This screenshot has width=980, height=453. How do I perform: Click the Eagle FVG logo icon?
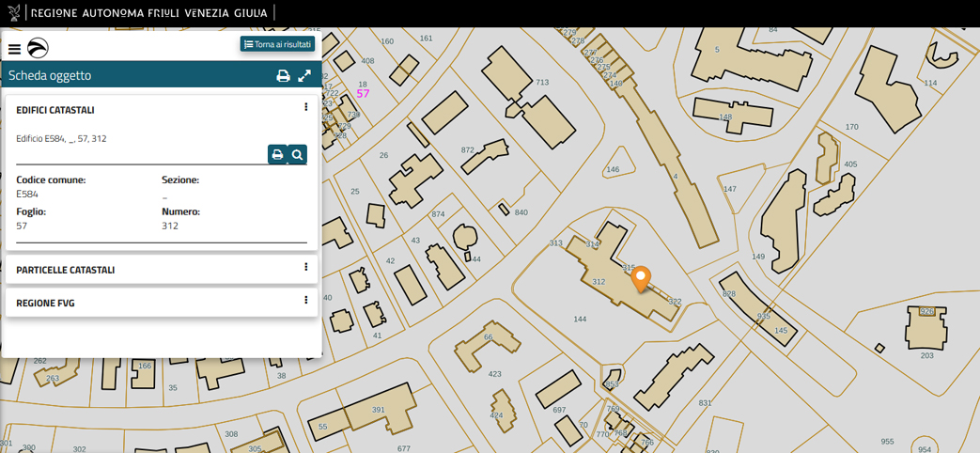pos(38,49)
